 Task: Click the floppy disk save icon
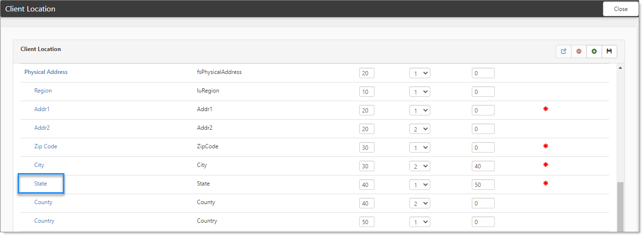[609, 52]
